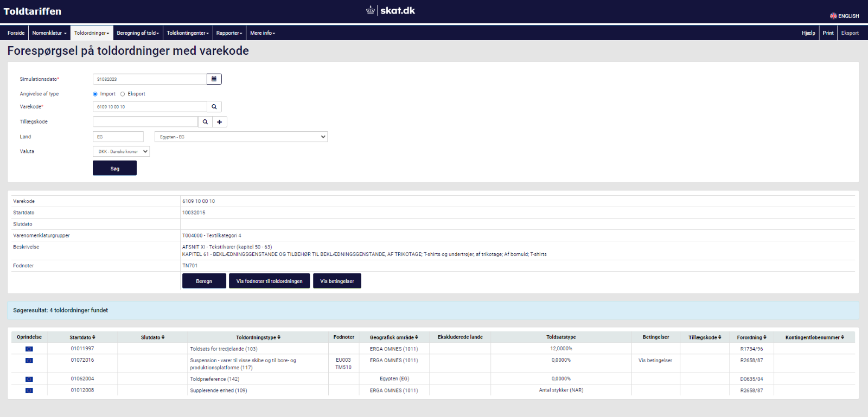Click Egypten (EG) geographic area cell
This screenshot has height=417, width=868.
point(394,379)
